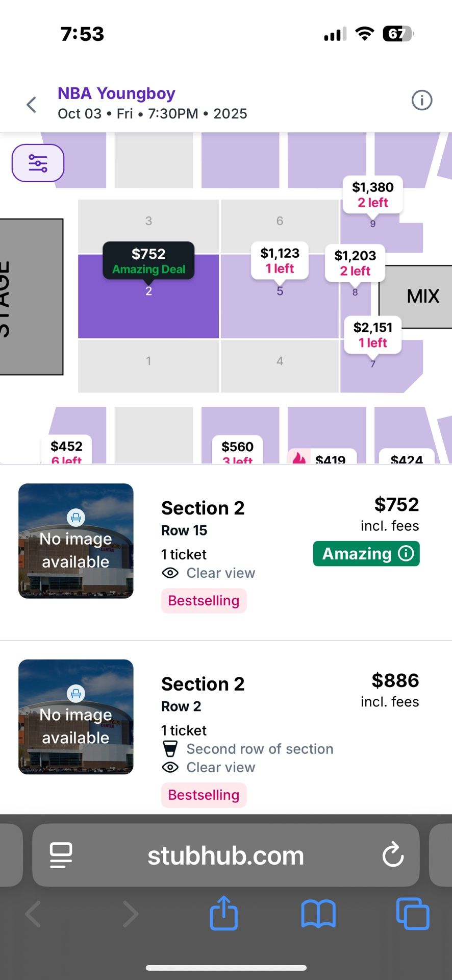Open the $1,123 listing pin for Section 5

[279, 260]
